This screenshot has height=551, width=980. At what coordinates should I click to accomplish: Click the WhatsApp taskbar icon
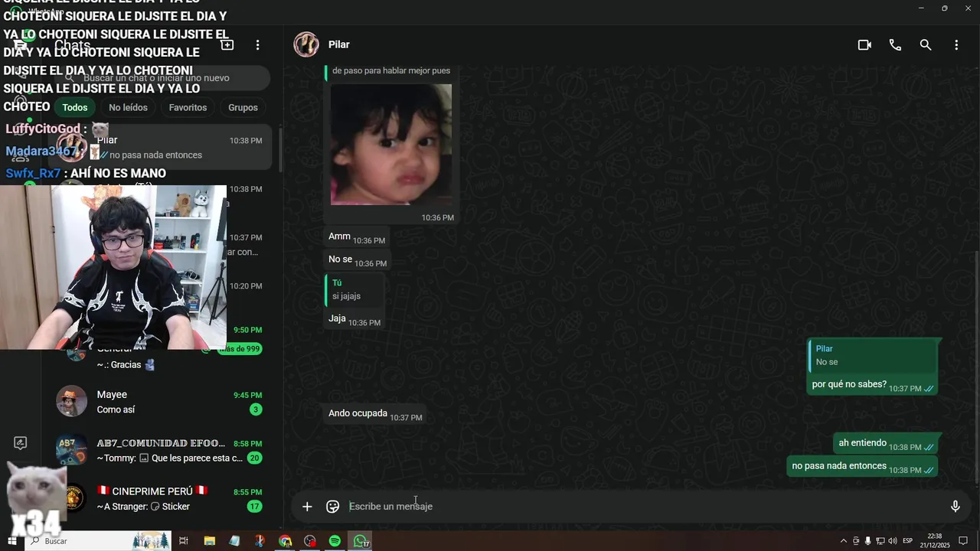pyautogui.click(x=360, y=541)
